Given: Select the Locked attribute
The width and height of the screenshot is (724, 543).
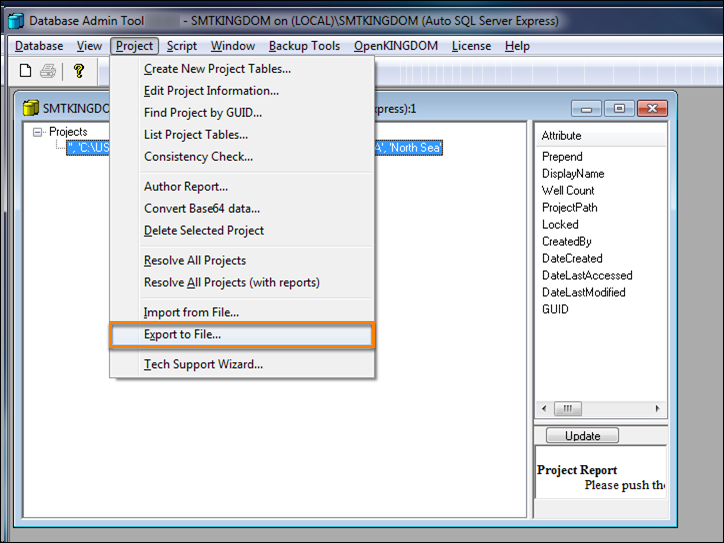Looking at the screenshot, I should [560, 224].
